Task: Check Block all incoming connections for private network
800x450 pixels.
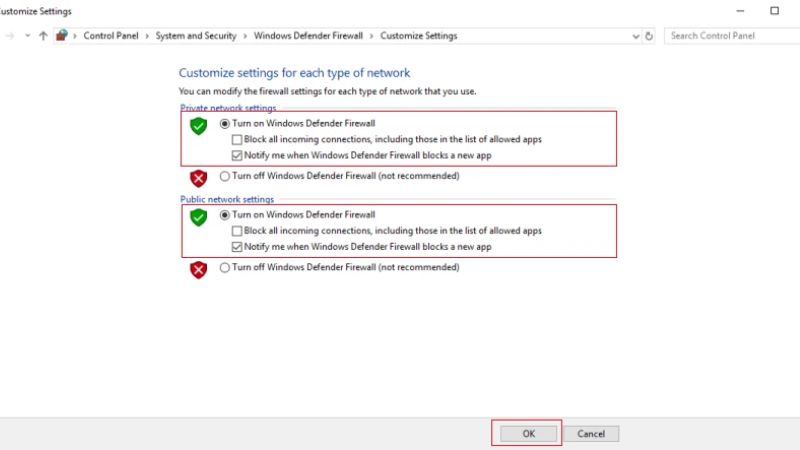Action: [236, 140]
